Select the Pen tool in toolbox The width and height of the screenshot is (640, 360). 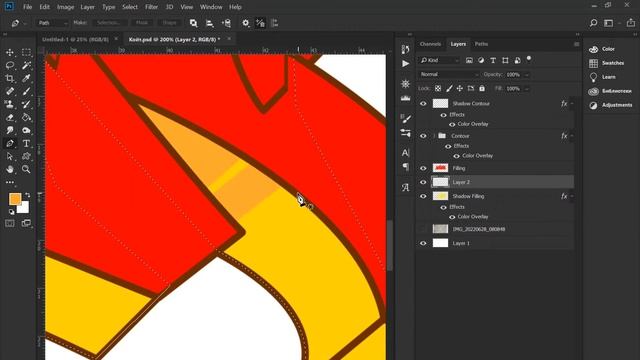coord(10,143)
